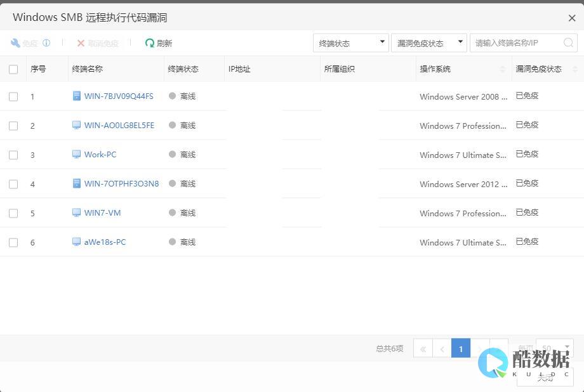Open the page size 50 dropdown
The width and height of the screenshot is (584, 392).
tap(555, 348)
